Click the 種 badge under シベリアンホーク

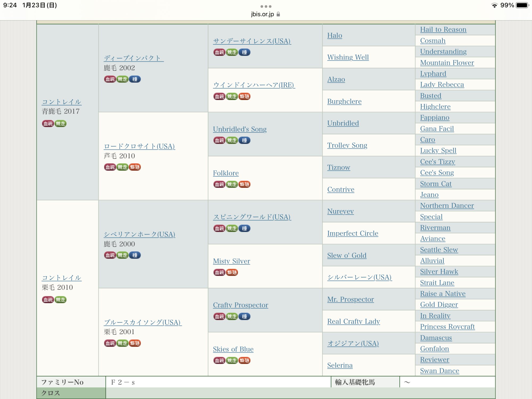(135, 255)
